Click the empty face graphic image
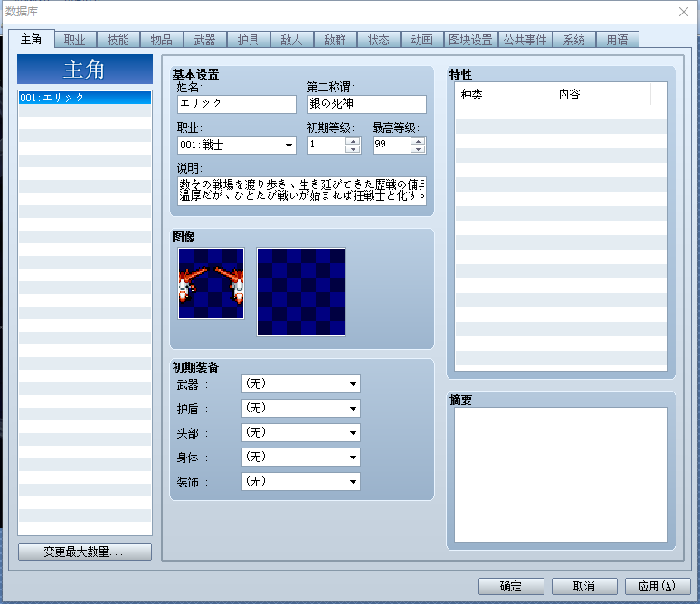The height and width of the screenshot is (604, 700). click(301, 292)
